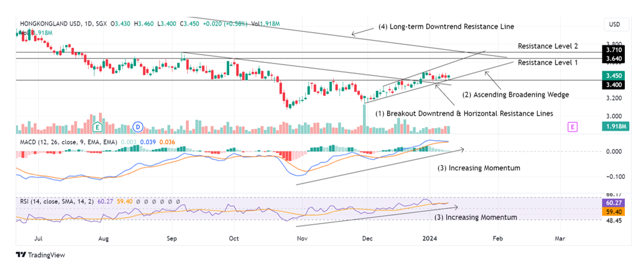Click the Sep label on time axis
Viewport: 644px width, 264px height.
[172, 238]
